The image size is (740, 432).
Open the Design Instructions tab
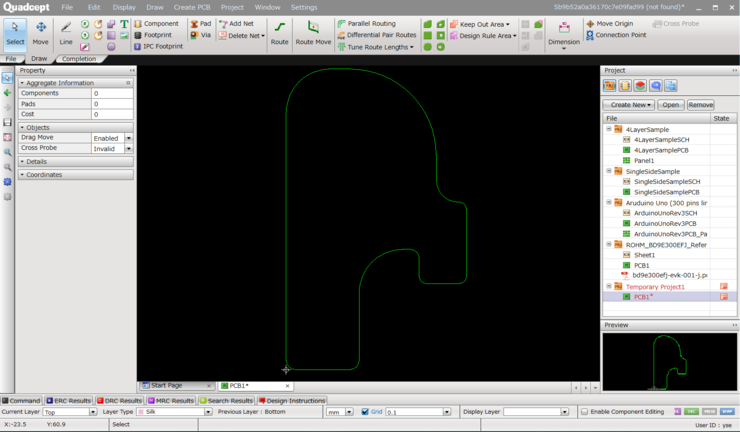pos(292,400)
